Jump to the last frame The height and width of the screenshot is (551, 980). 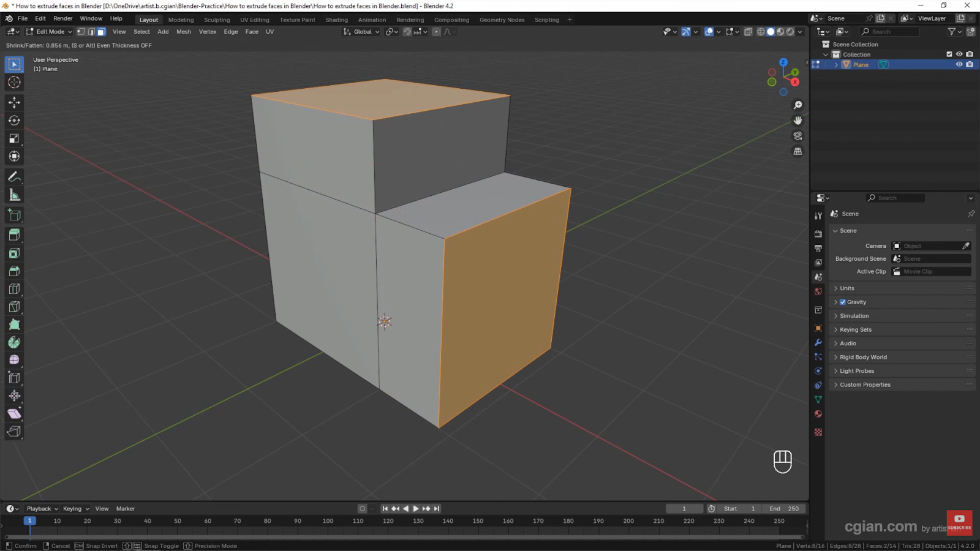point(437,509)
